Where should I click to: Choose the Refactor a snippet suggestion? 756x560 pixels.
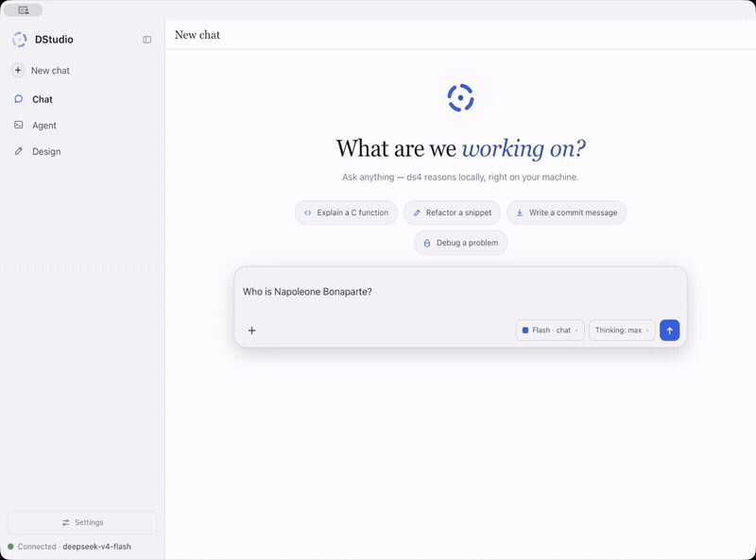pyautogui.click(x=452, y=212)
